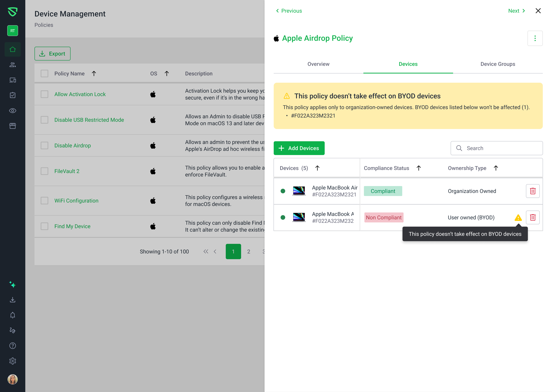Open the three-dot policy options menu
552x392 pixels.
535,38
